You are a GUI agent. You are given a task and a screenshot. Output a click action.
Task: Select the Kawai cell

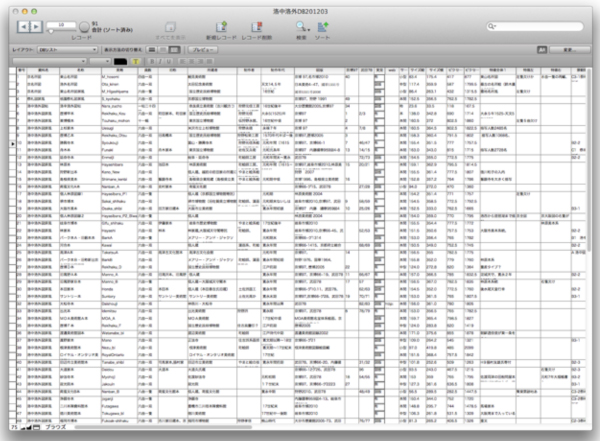[x=119, y=245]
